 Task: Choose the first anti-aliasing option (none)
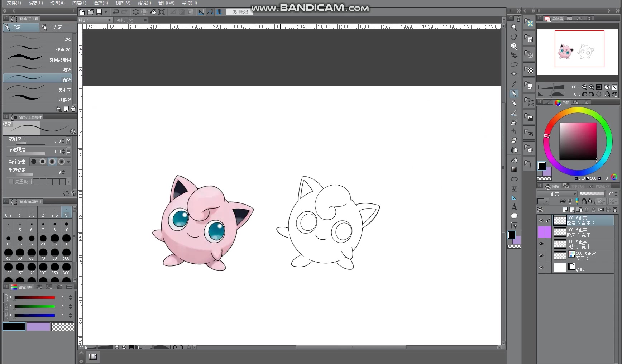click(x=34, y=162)
